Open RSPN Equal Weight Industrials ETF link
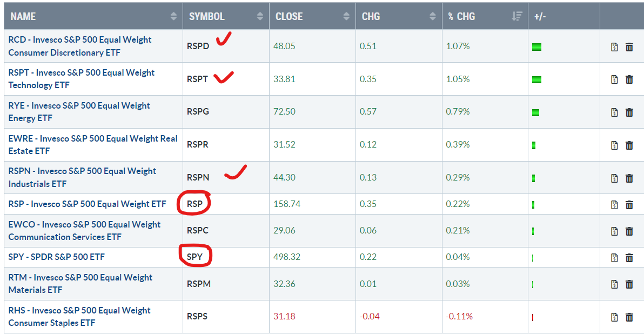 [82, 177]
